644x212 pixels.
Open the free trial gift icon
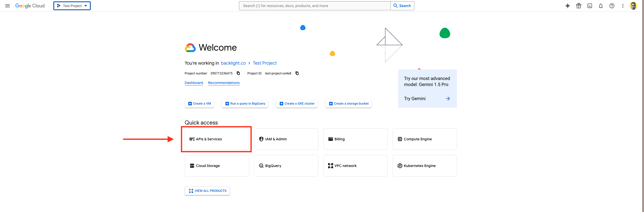coord(579,6)
